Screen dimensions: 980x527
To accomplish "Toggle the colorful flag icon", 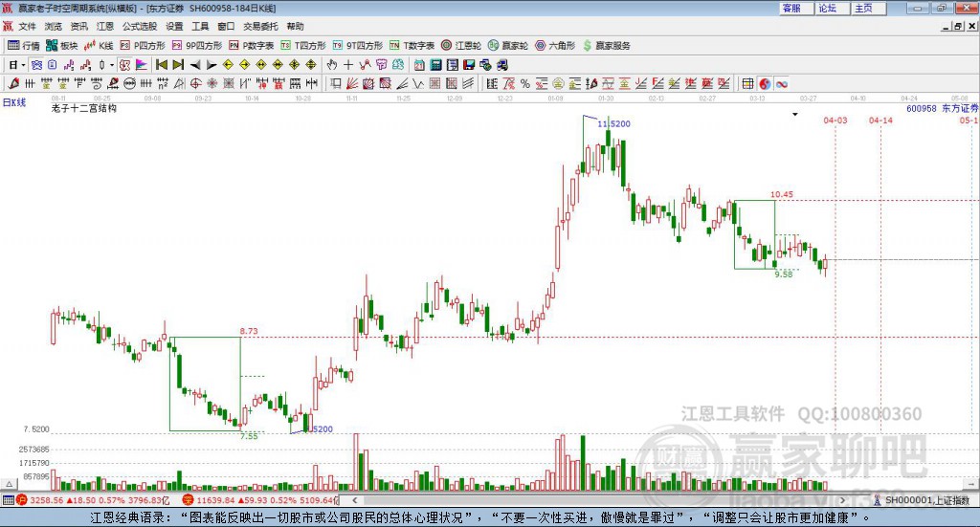I will coord(142,65).
